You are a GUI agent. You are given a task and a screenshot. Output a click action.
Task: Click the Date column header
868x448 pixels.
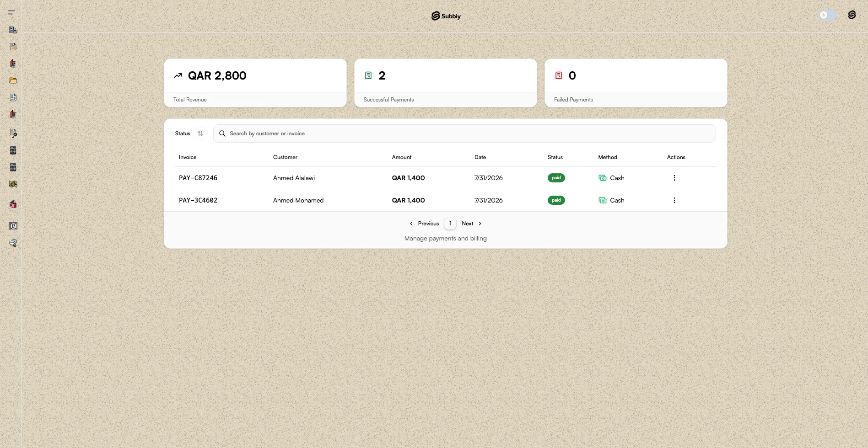(480, 157)
